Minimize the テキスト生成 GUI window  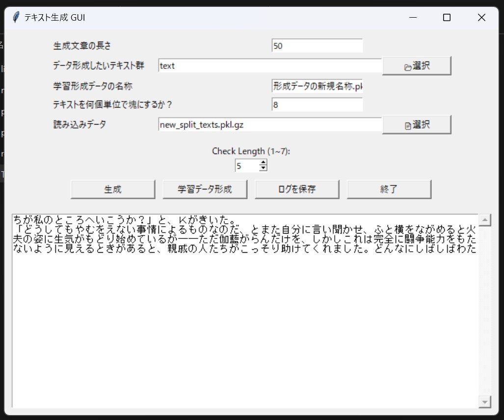point(413,17)
